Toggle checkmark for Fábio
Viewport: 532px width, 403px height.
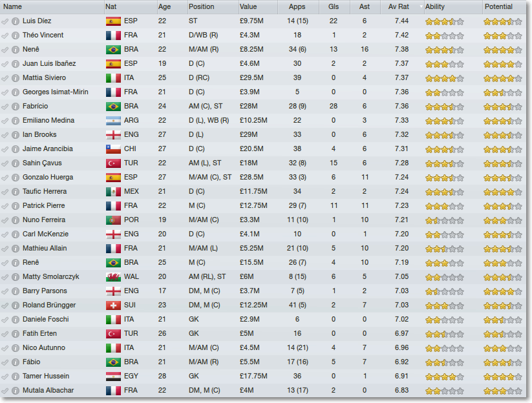click(5, 362)
